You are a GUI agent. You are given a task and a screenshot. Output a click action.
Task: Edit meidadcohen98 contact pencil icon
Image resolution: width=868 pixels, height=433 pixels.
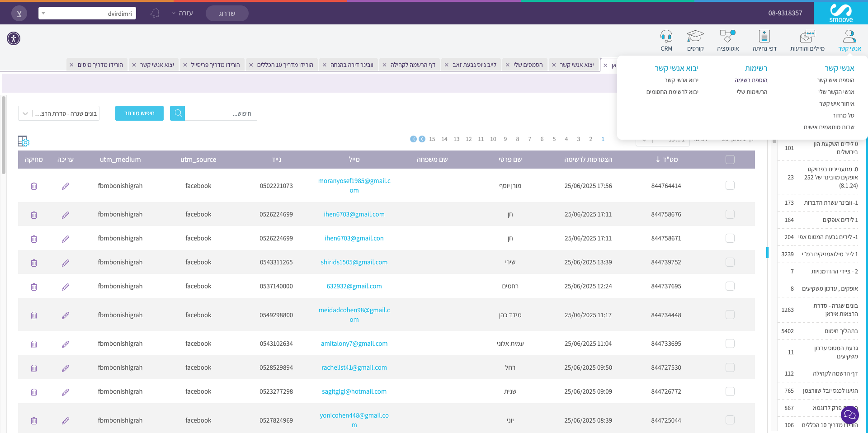[66, 315]
